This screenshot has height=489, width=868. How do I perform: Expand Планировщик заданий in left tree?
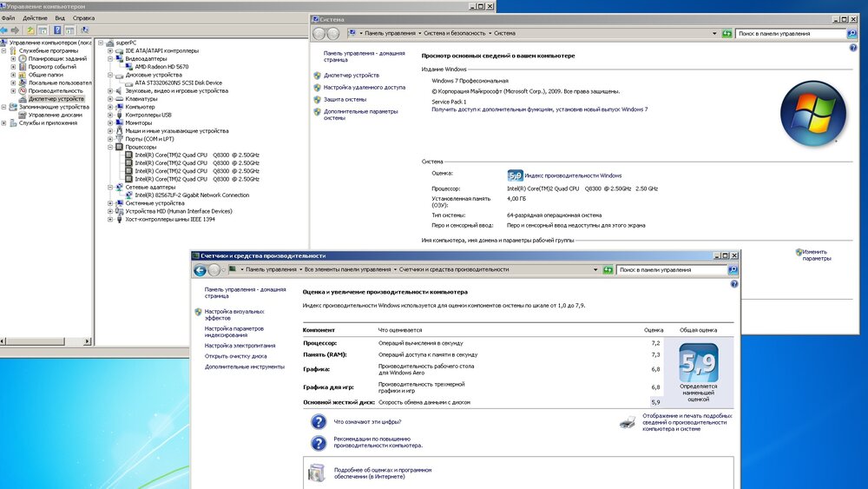[x=13, y=58]
